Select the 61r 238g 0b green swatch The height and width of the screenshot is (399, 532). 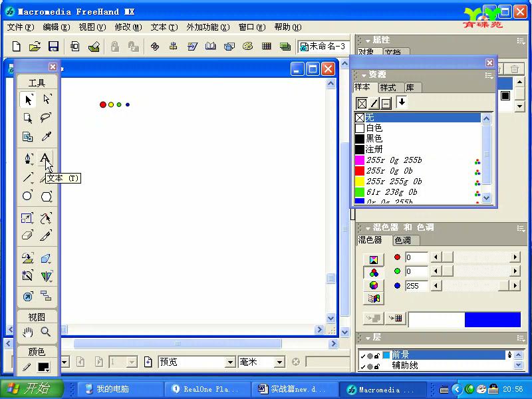click(418, 192)
